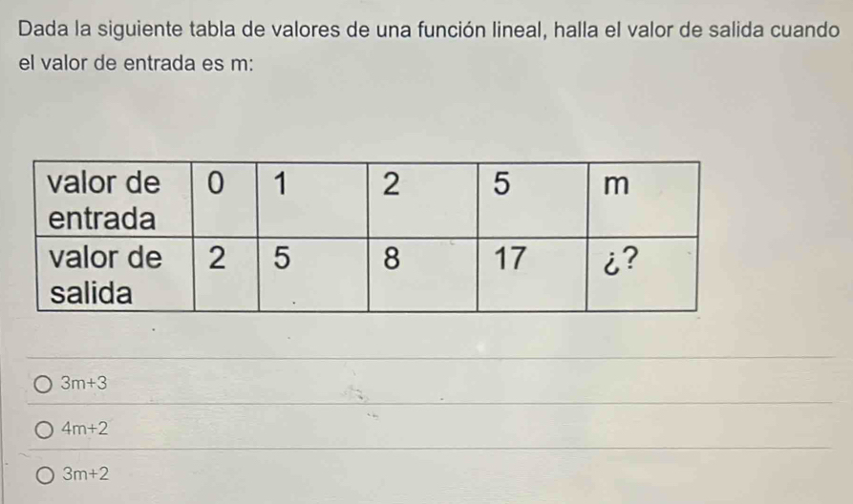Click the 2 cell in the salida row
This screenshot has width=853, height=504.
click(x=218, y=260)
